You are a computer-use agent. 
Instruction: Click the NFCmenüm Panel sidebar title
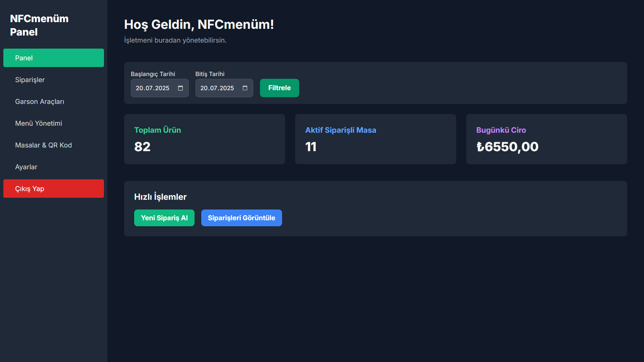click(39, 25)
